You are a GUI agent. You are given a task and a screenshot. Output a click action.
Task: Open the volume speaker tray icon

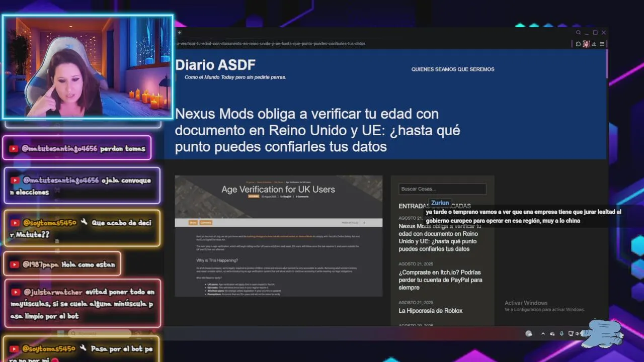click(577, 333)
